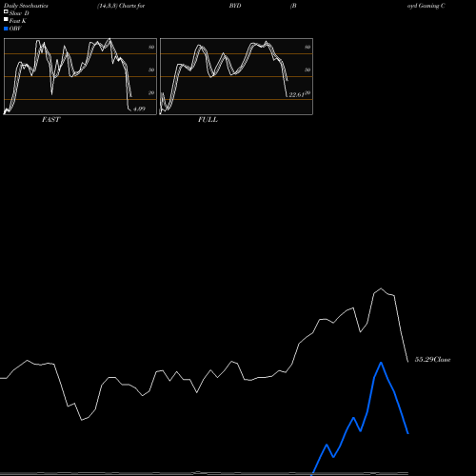Click the 'OBV' legend text

coord(15,29)
